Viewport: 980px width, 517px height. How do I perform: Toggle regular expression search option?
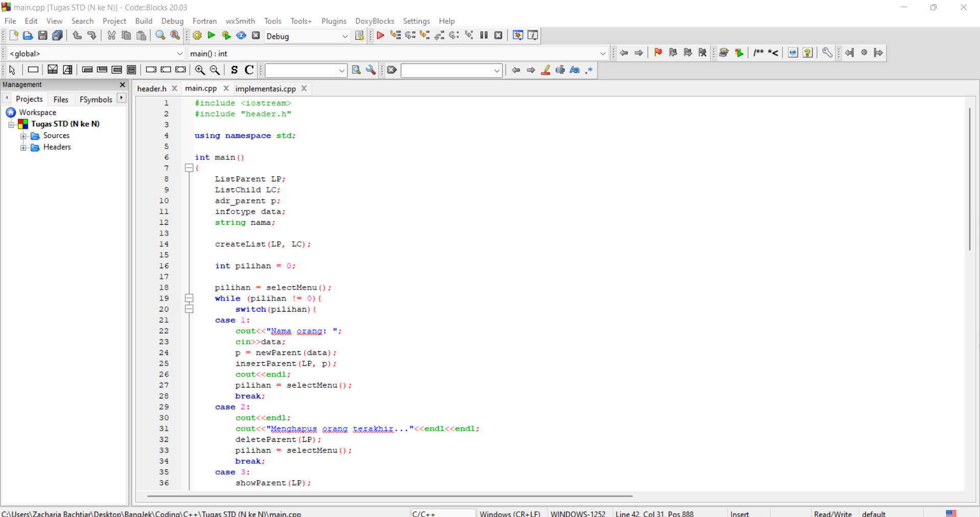[590, 70]
